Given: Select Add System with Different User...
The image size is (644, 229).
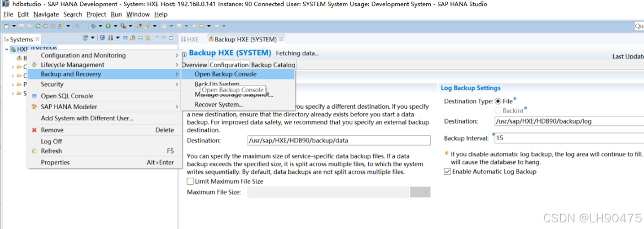Looking at the screenshot, I should (105, 119).
